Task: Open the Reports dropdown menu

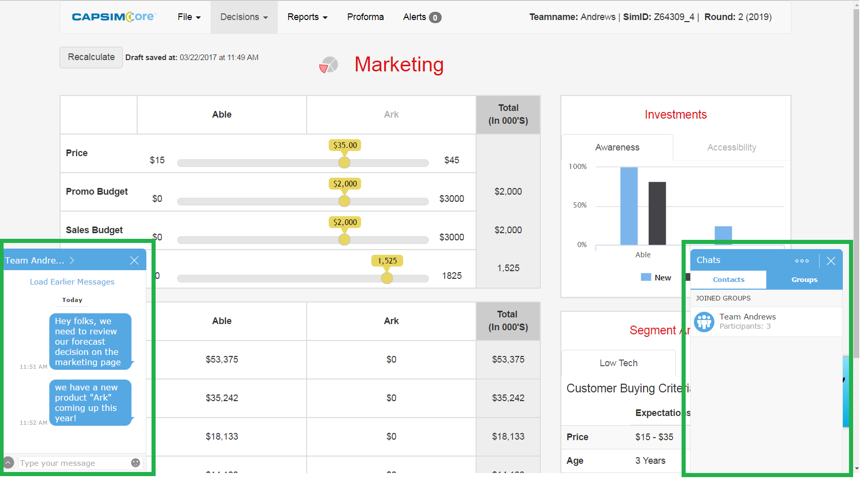Action: point(307,17)
